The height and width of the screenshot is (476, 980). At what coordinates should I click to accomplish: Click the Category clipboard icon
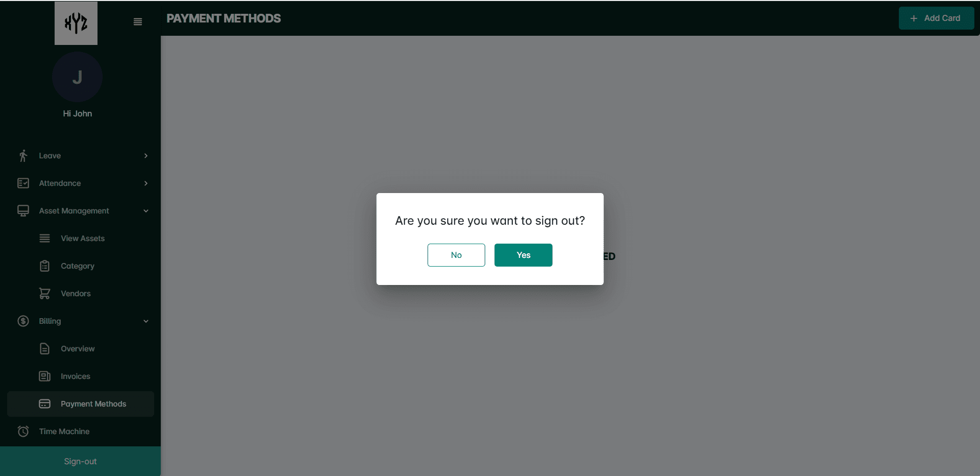(45, 266)
